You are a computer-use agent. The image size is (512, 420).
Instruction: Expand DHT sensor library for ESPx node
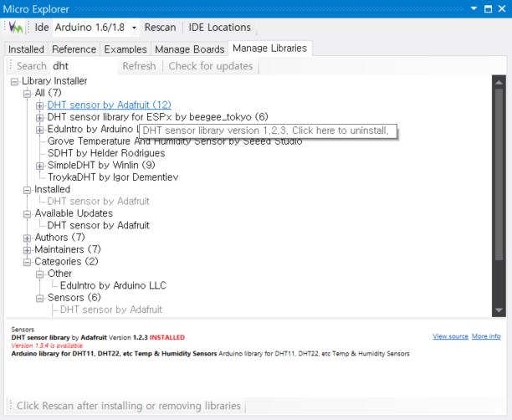40,118
